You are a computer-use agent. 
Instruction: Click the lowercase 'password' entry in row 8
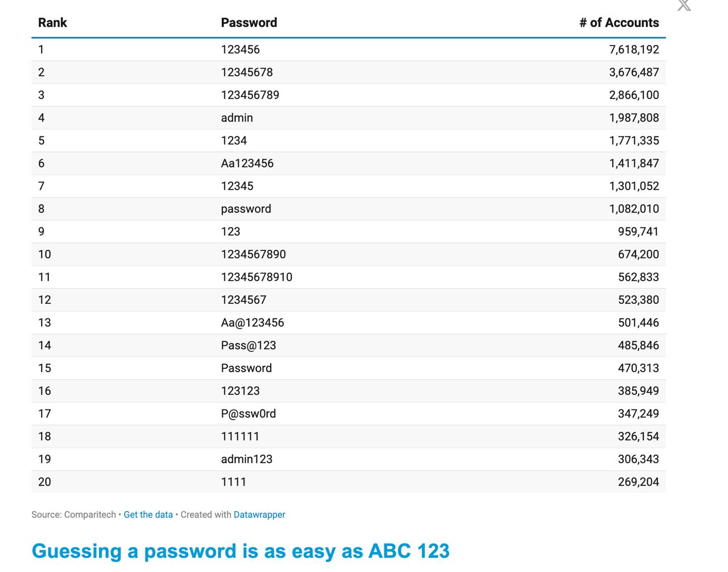click(x=246, y=209)
